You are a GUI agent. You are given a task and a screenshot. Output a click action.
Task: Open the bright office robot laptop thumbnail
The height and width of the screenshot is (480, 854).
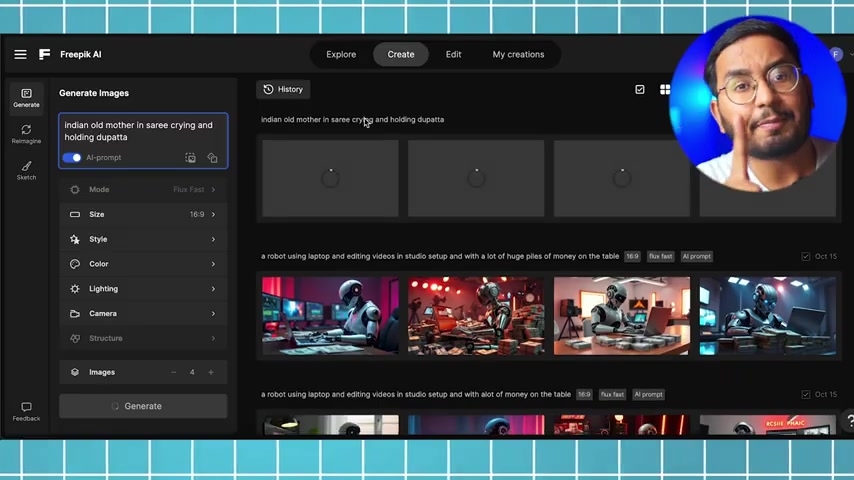622,316
